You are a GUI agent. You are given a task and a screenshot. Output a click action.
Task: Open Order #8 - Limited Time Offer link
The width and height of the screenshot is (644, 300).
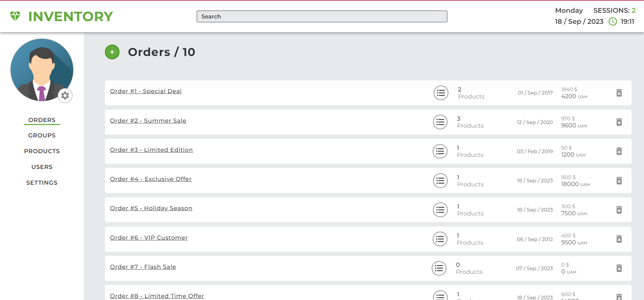pyautogui.click(x=157, y=296)
